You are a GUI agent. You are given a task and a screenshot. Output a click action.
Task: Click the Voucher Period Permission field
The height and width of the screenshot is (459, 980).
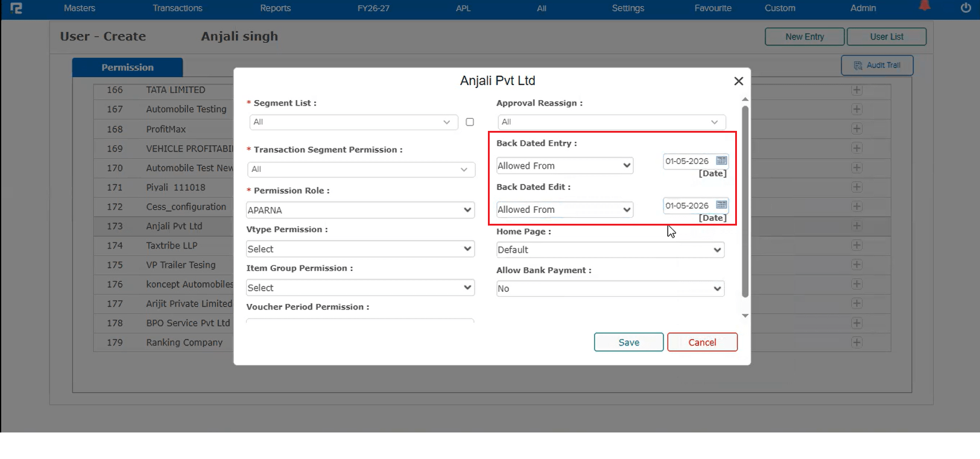pyautogui.click(x=360, y=320)
